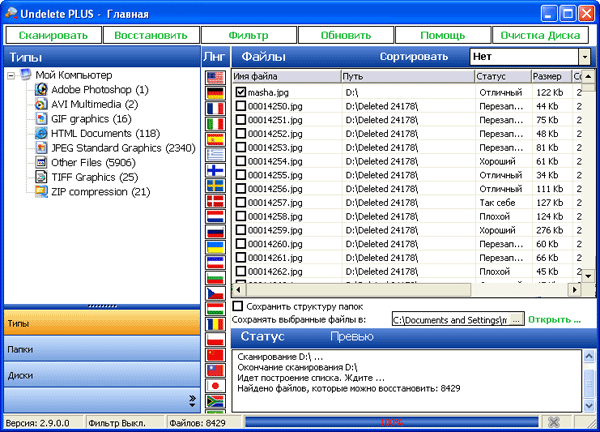Choose the French flag language
Viewport: 600px width, 432px height.
[215, 108]
